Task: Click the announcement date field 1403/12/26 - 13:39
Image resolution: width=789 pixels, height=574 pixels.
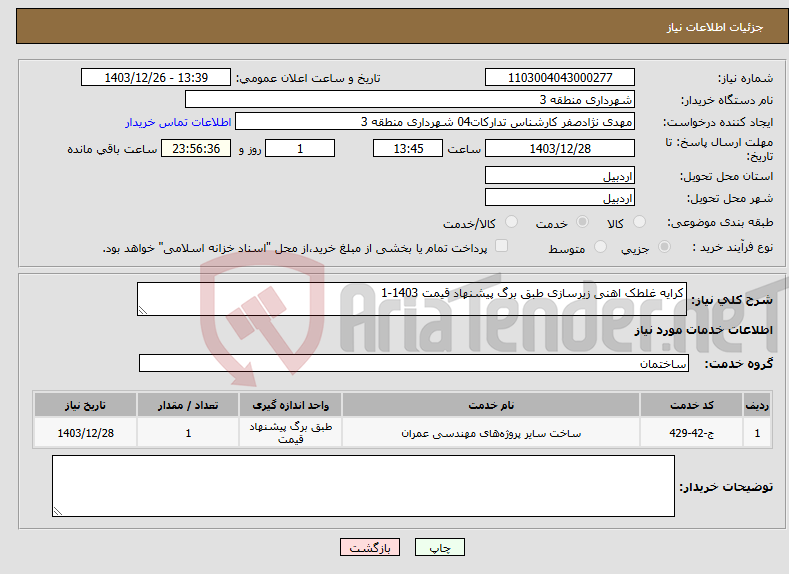Action: 156,77
